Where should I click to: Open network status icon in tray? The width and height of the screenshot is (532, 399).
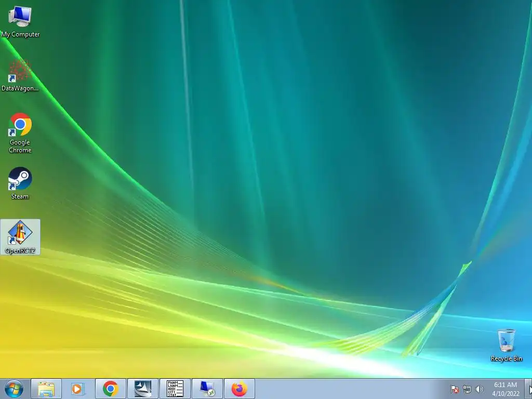coord(467,390)
